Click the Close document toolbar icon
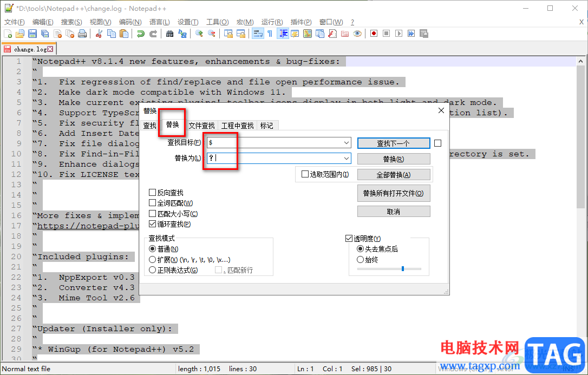The height and width of the screenshot is (375, 588). 58,34
